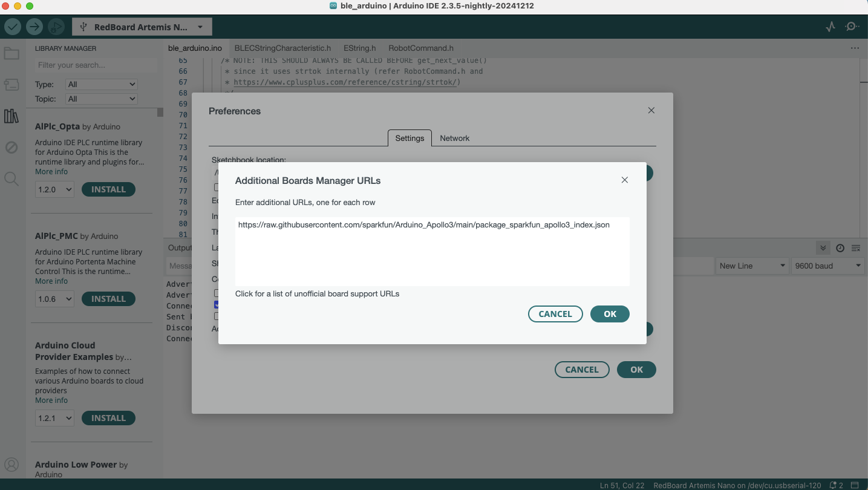The image size is (868, 490).
Task: Open the Sketchbook folder sidebar icon
Action: point(11,53)
